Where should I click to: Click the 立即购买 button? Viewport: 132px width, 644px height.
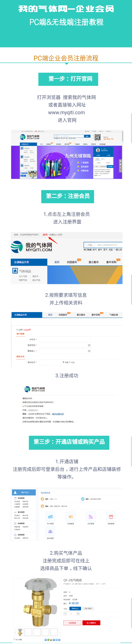pyautogui.click(x=72, y=623)
